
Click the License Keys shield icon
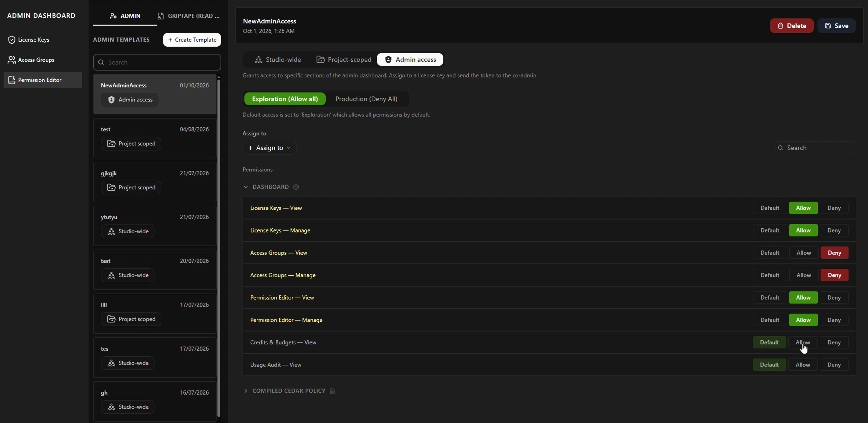click(12, 40)
